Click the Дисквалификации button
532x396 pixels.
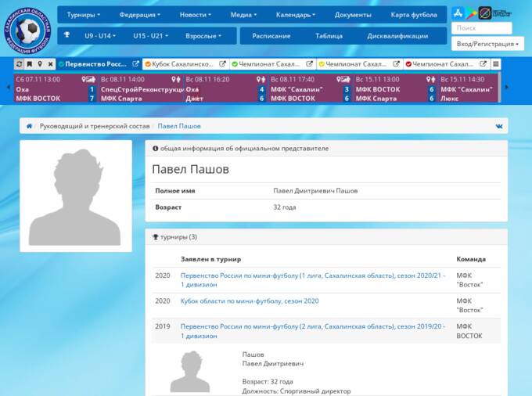point(397,36)
